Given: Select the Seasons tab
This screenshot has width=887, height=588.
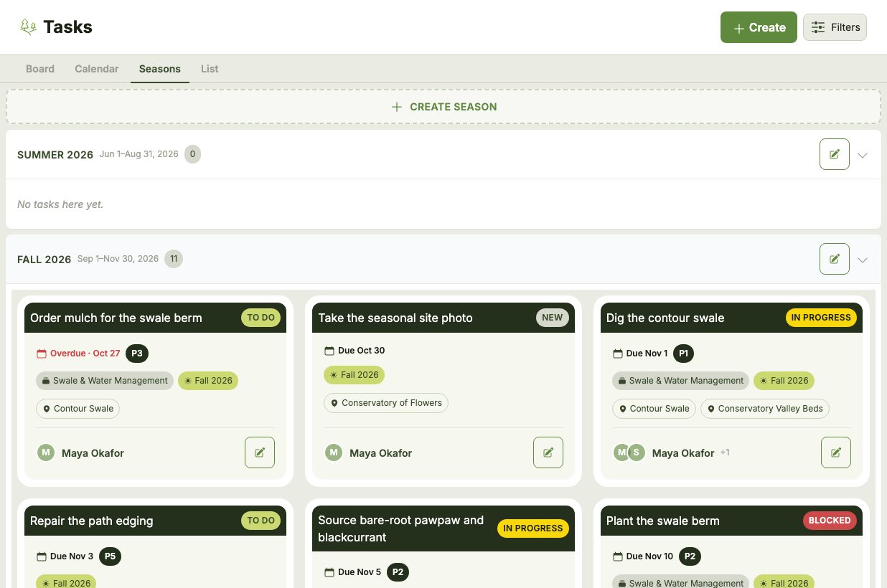Looking at the screenshot, I should coord(160,69).
